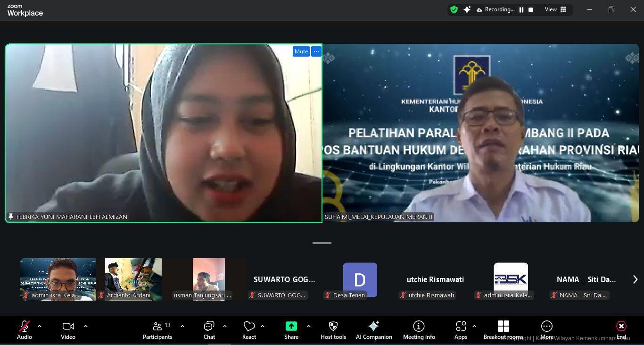Image resolution: width=644 pixels, height=345 pixels.
Task: Open the Video settings dropdown arrow
Action: click(86, 326)
